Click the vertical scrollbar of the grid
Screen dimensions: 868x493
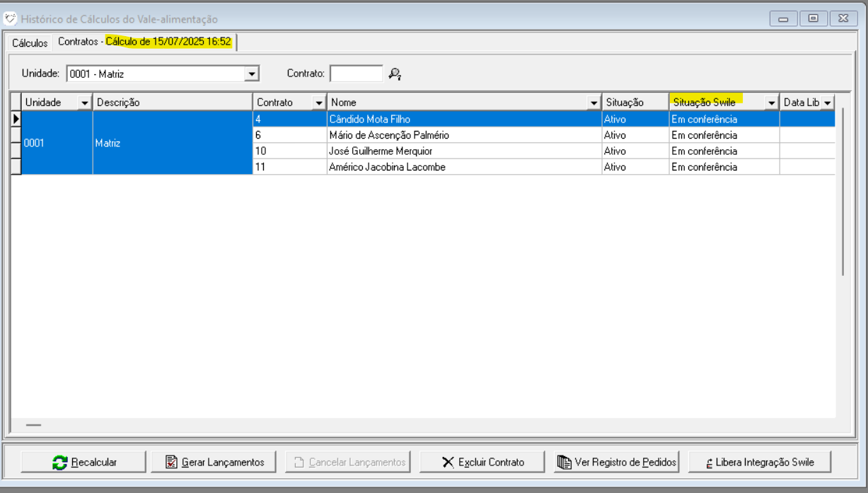coord(842,191)
